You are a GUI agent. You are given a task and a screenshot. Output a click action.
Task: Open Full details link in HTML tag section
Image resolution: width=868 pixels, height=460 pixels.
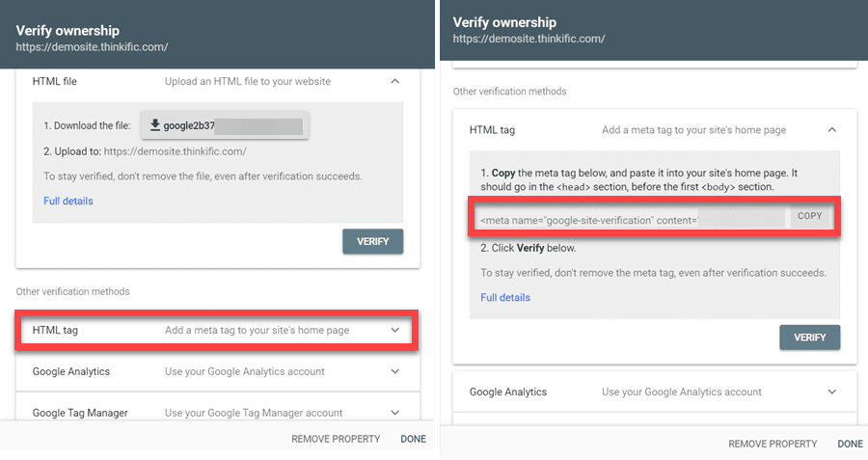pos(505,297)
